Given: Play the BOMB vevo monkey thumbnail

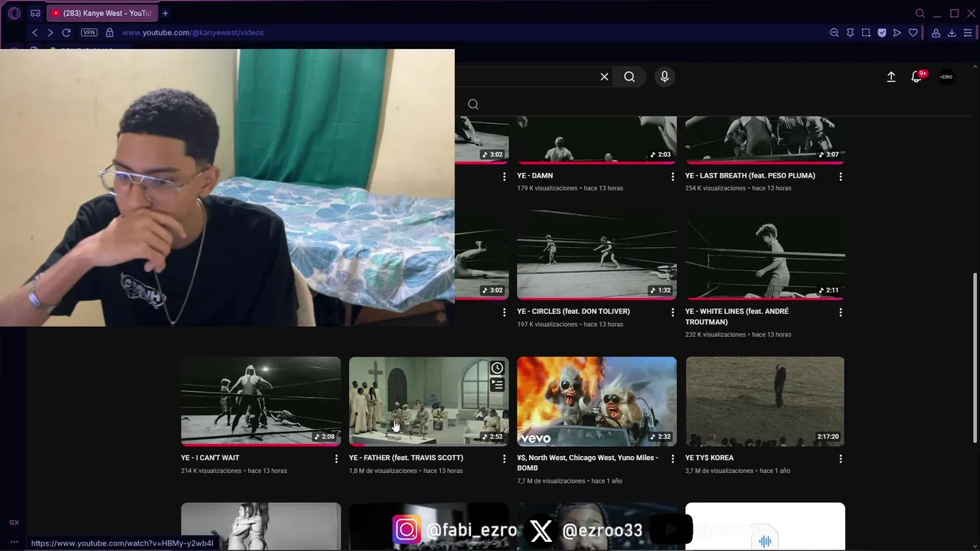Looking at the screenshot, I should point(596,401).
